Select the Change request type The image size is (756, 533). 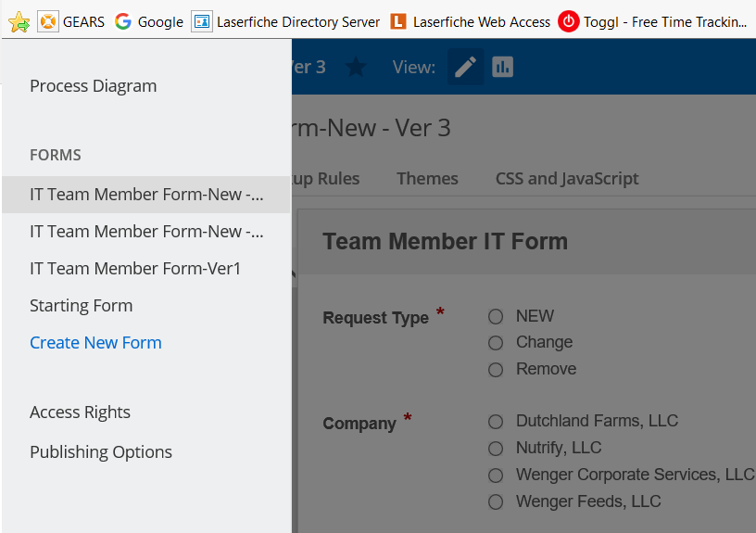tap(496, 343)
